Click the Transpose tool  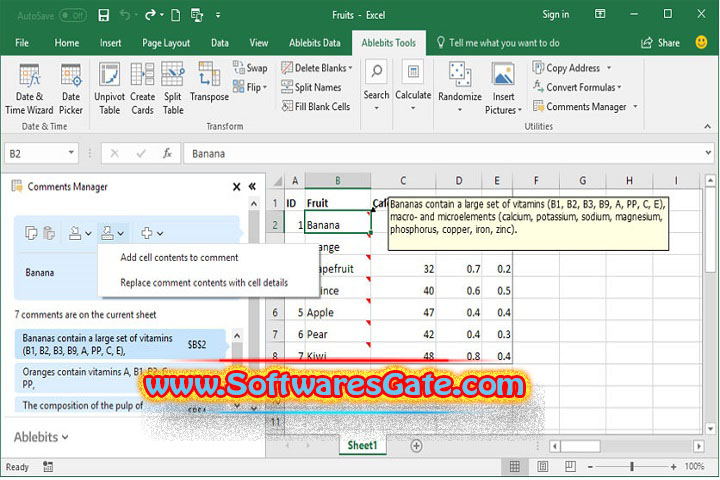click(209, 83)
